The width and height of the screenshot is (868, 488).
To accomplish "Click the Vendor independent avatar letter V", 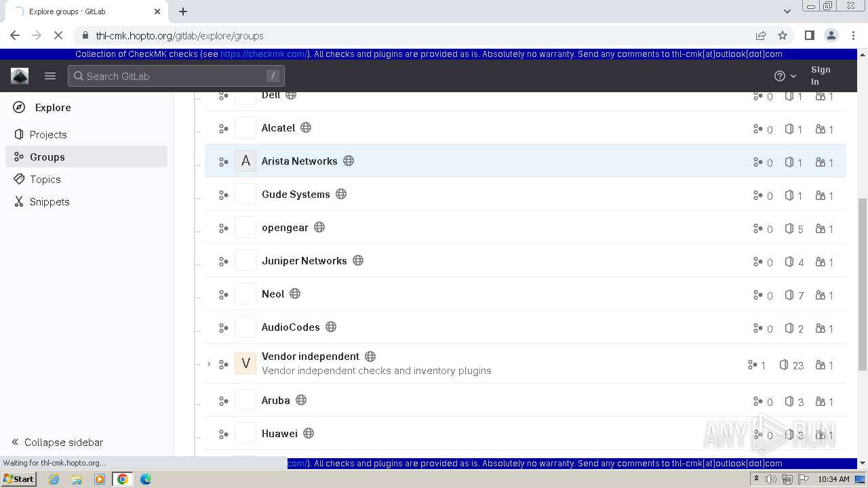I will click(x=245, y=363).
